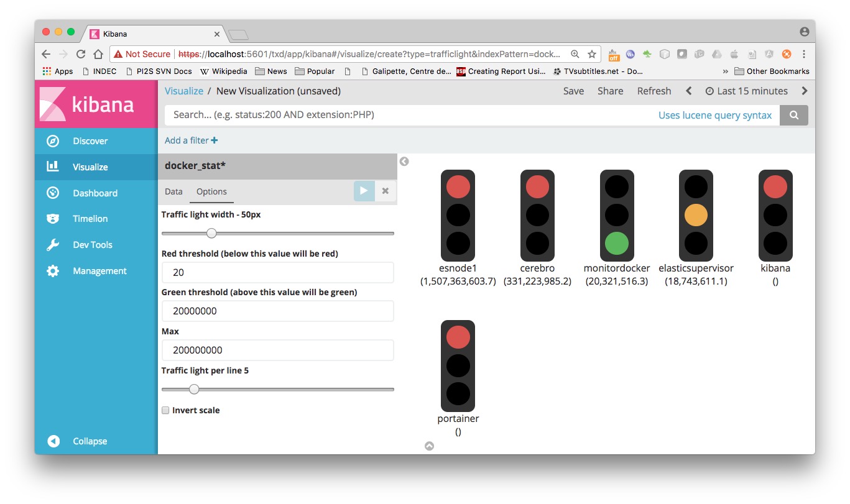Open the Options tab
The width and height of the screenshot is (850, 504).
point(211,191)
